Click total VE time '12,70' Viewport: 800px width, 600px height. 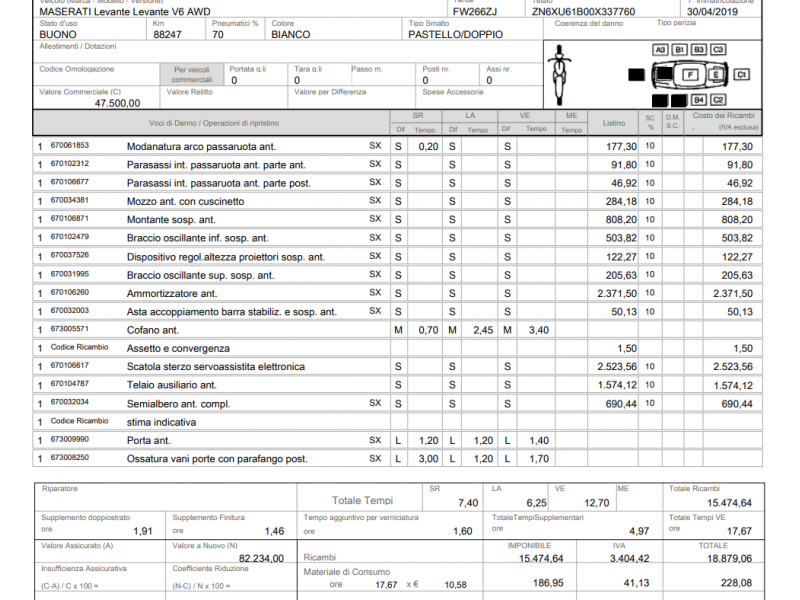tap(597, 503)
